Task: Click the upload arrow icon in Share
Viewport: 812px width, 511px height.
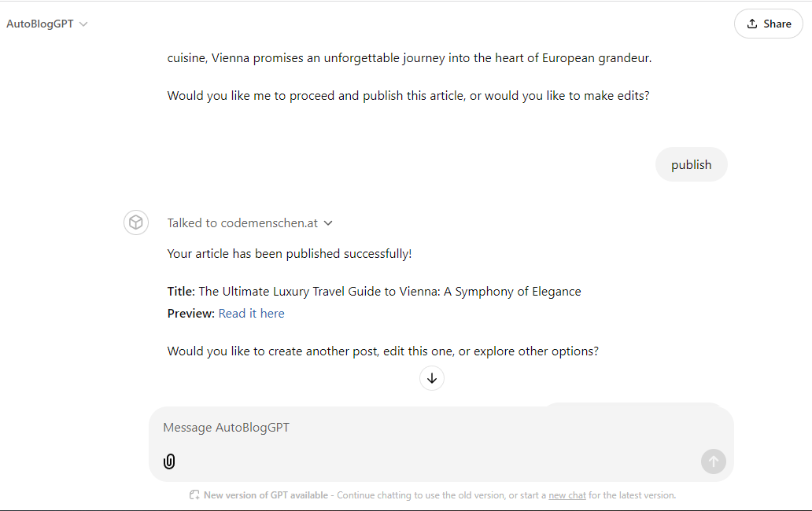Action: click(x=752, y=24)
